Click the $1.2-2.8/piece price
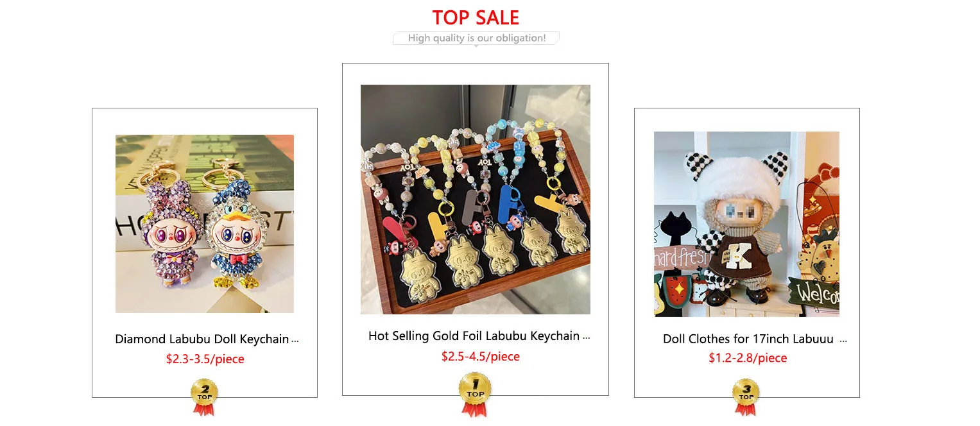Screen dimensions: 980x426 point(748,358)
